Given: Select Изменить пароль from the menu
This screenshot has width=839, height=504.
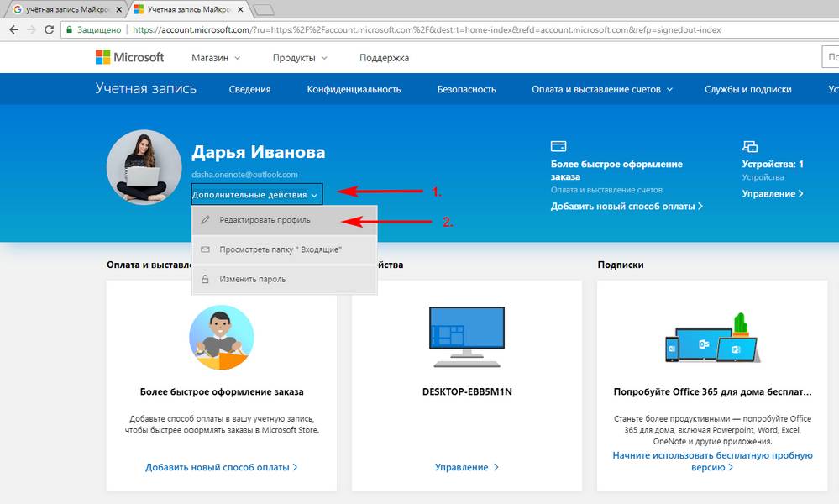Looking at the screenshot, I should click(x=284, y=279).
